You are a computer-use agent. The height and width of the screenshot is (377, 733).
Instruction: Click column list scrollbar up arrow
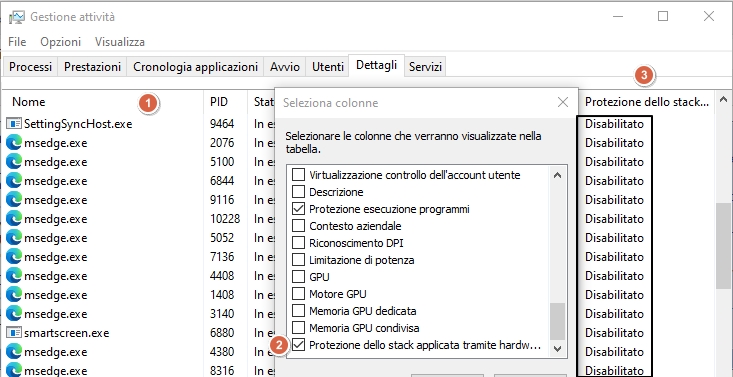coord(557,175)
